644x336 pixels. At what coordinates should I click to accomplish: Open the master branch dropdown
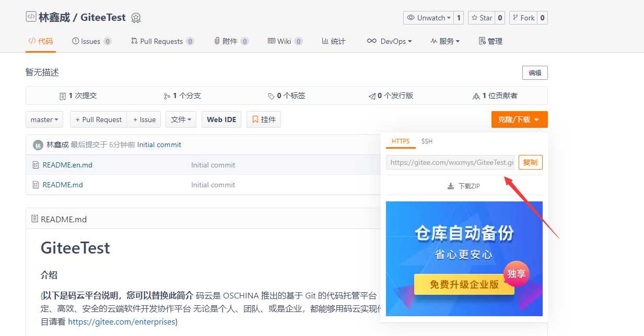point(44,119)
